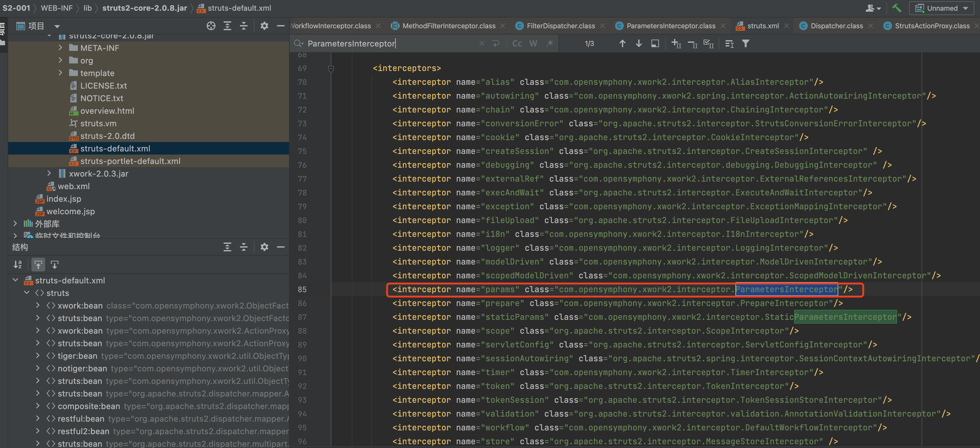Fold the interceptors block at line 69
This screenshot has height=448, width=980.
tap(331, 68)
